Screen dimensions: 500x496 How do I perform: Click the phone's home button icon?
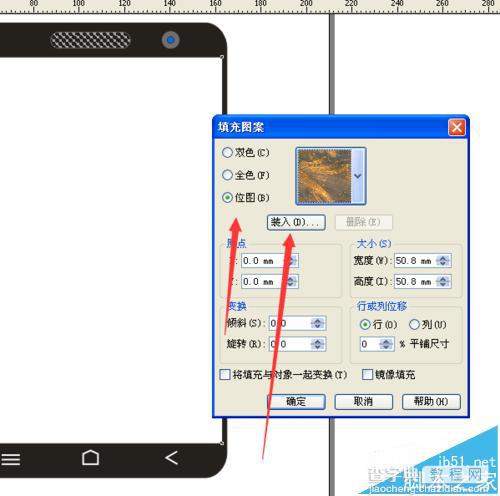tap(90, 457)
